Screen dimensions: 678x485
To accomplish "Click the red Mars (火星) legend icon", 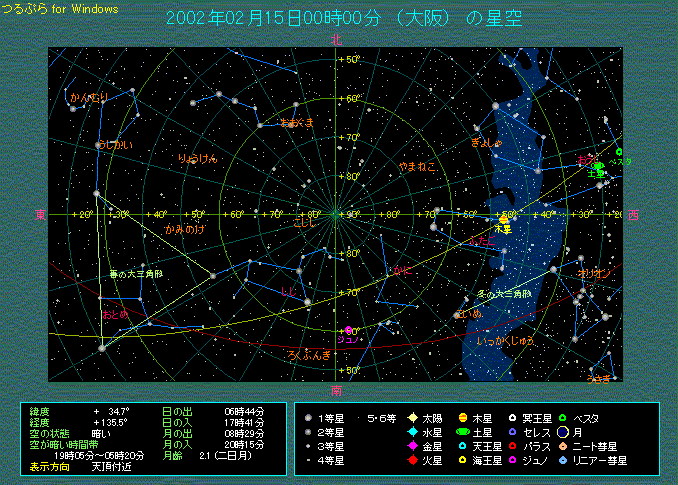I will (412, 460).
